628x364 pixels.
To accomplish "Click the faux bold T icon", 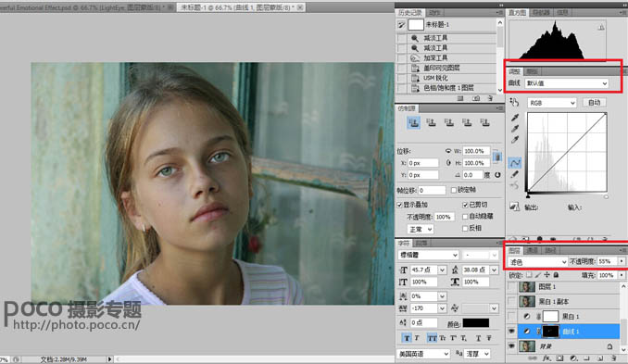I will click(x=407, y=338).
